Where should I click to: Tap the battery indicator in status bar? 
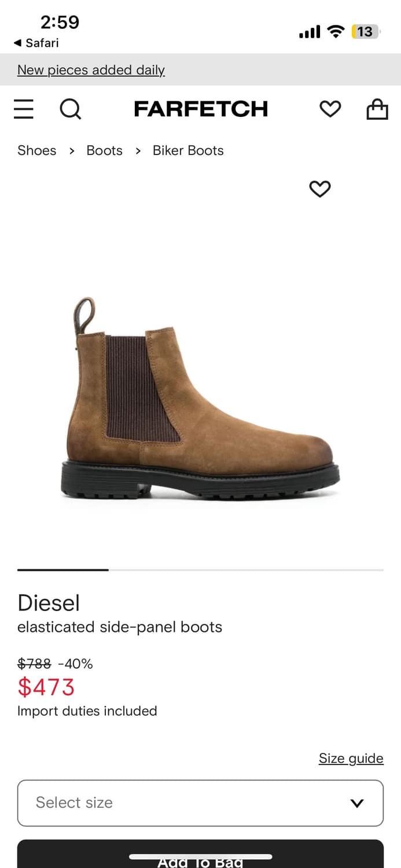(366, 31)
